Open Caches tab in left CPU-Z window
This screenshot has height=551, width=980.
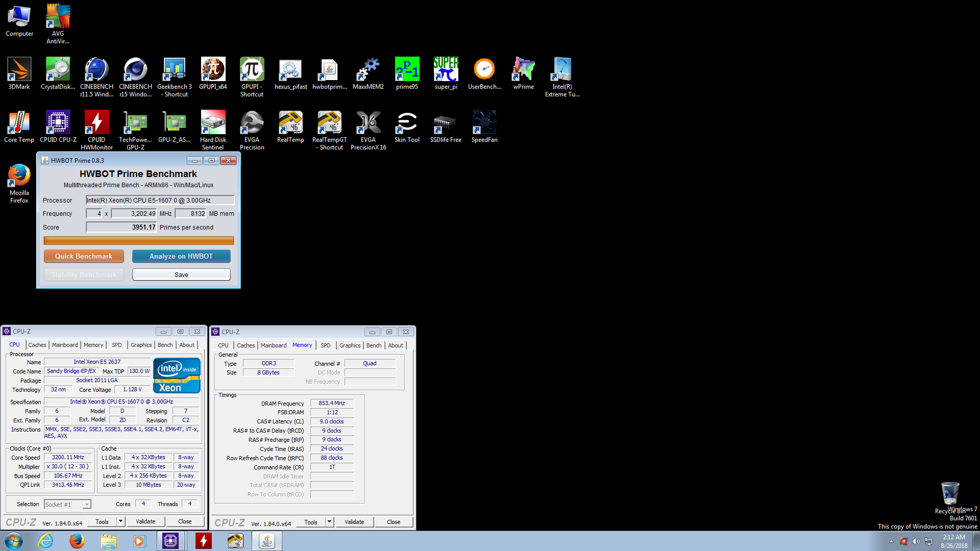click(37, 345)
